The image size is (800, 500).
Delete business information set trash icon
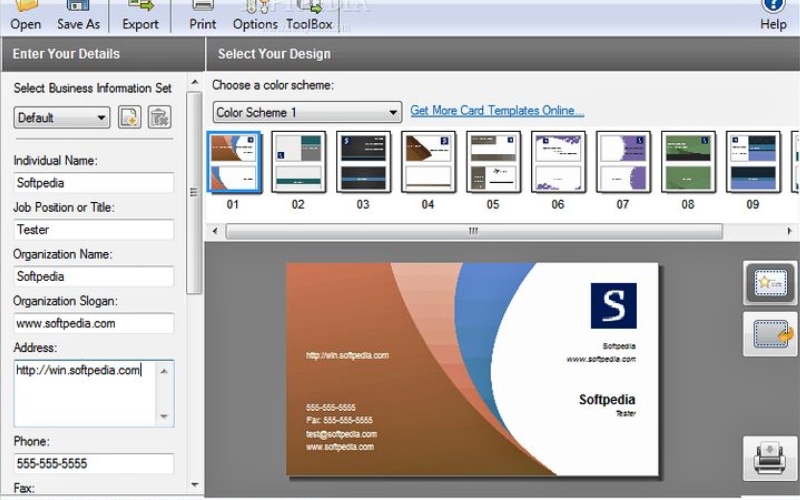[x=159, y=117]
